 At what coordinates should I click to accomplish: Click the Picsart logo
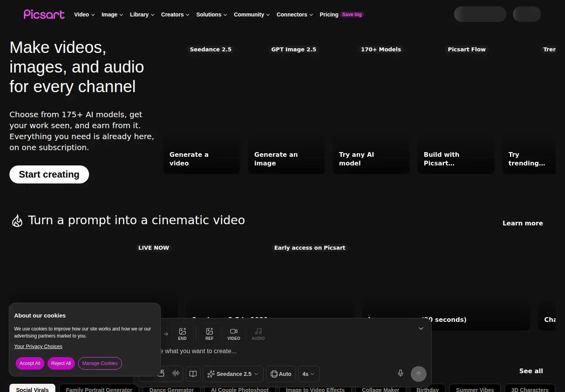point(44,15)
